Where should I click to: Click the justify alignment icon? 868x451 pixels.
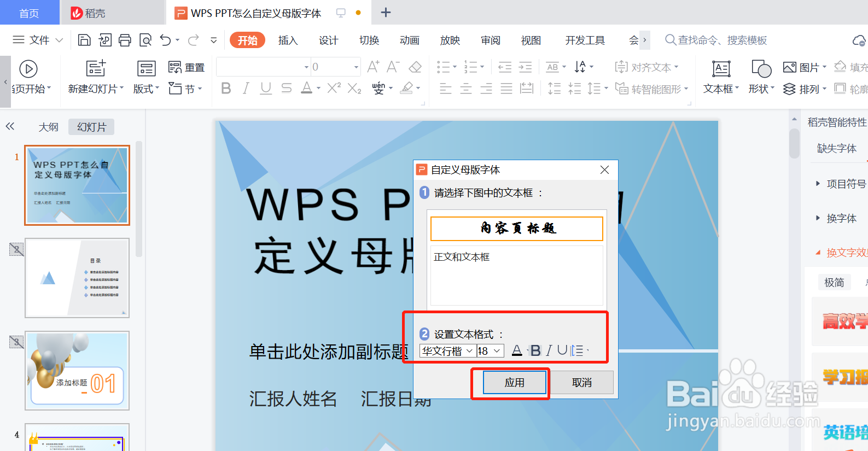(x=506, y=88)
